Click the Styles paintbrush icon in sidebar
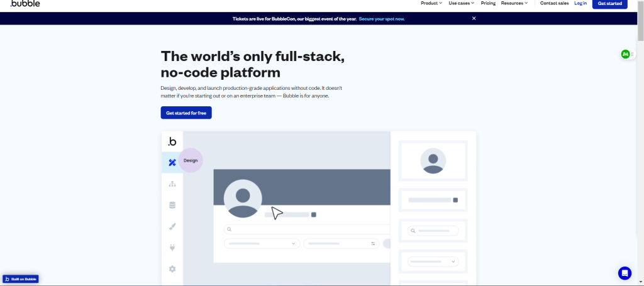The image size is (644, 286). (x=172, y=226)
